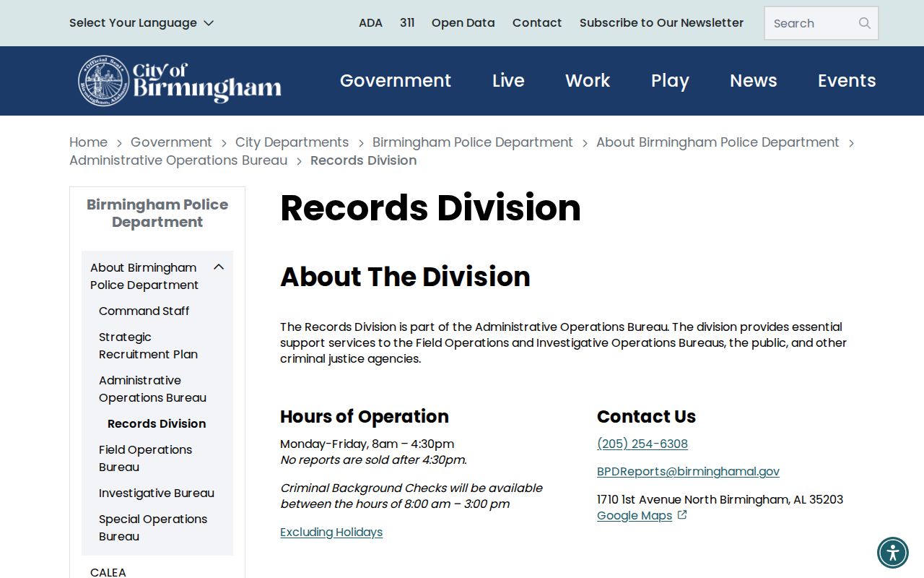Click the About The Division heading
The width and height of the screenshot is (924, 578).
[405, 277]
